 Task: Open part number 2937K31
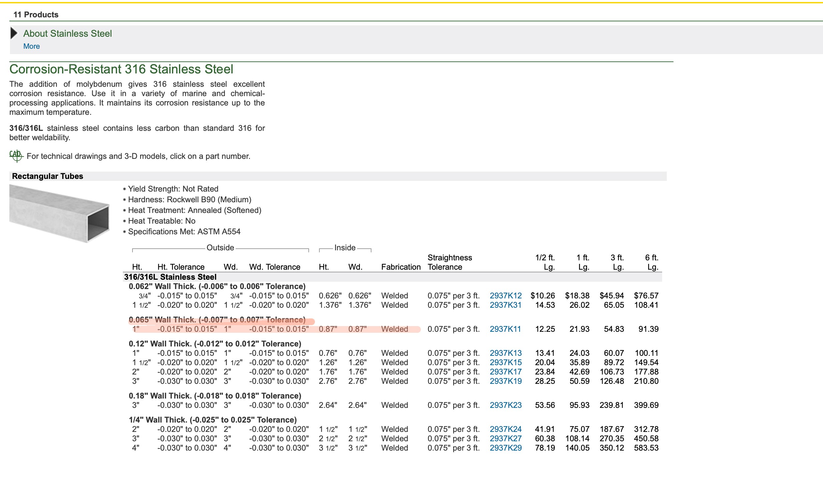[x=505, y=305]
